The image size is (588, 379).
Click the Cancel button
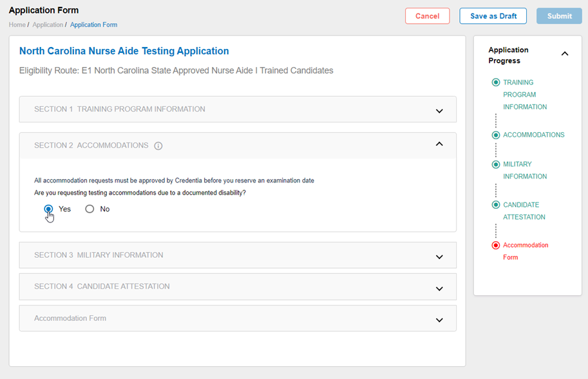tap(428, 16)
